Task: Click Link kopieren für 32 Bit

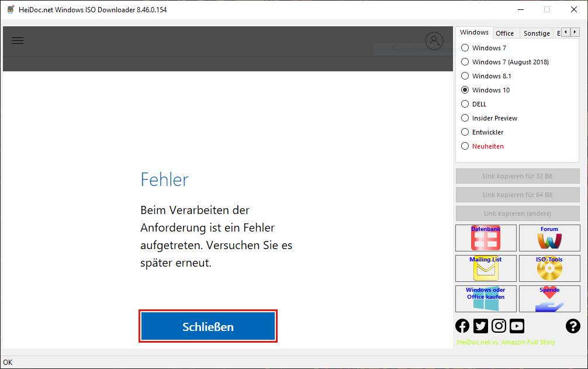Action: [517, 176]
